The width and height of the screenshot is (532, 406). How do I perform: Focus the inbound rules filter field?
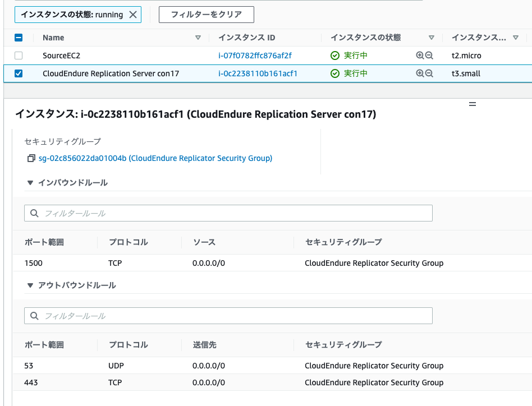[x=228, y=213]
